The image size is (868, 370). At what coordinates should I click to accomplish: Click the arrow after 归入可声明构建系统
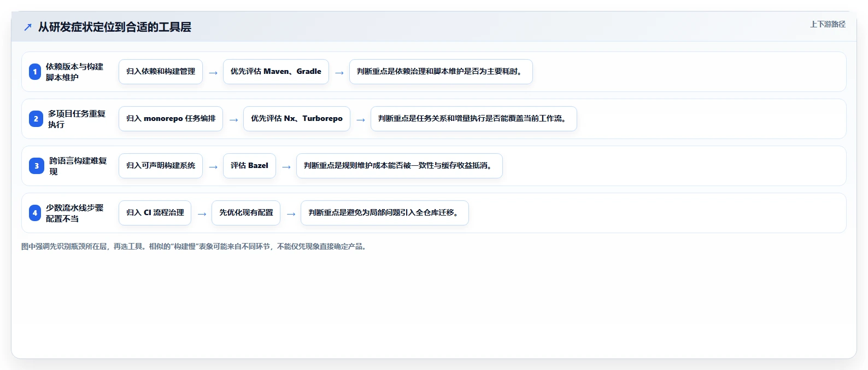click(213, 167)
